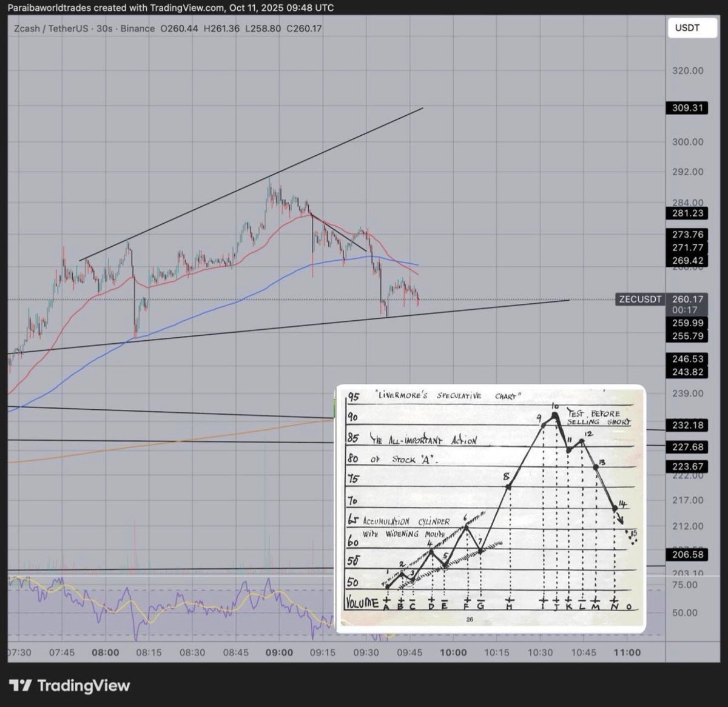Click the ZECUSDT symbol tag
Viewport: 728px width, 707px height.
640,299
